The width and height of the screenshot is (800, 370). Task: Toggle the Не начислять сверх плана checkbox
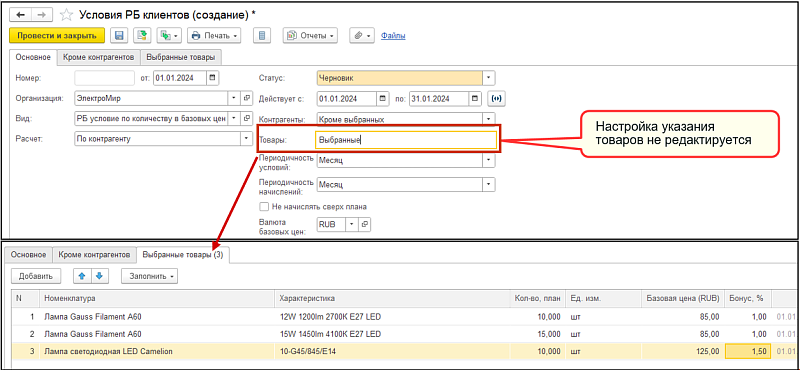tap(264, 207)
